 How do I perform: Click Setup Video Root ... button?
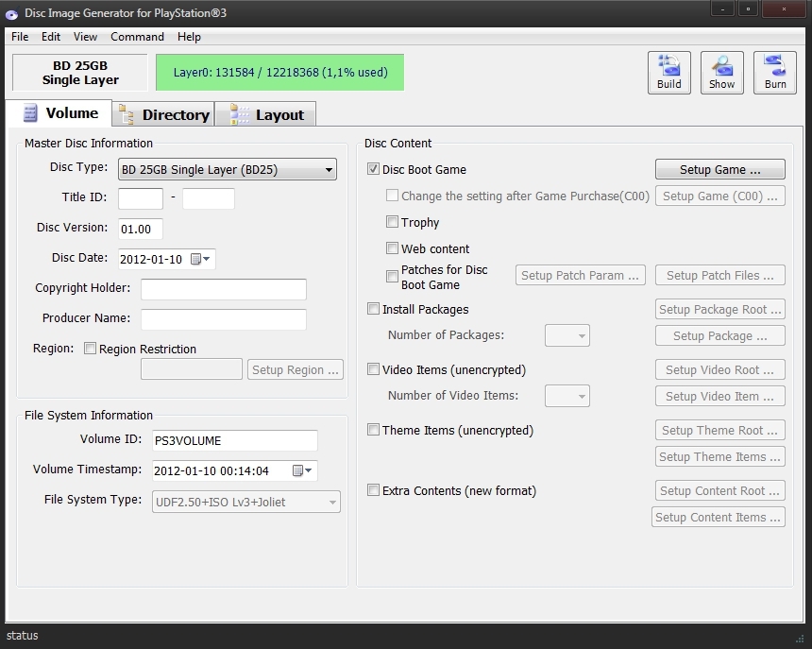[x=719, y=369]
